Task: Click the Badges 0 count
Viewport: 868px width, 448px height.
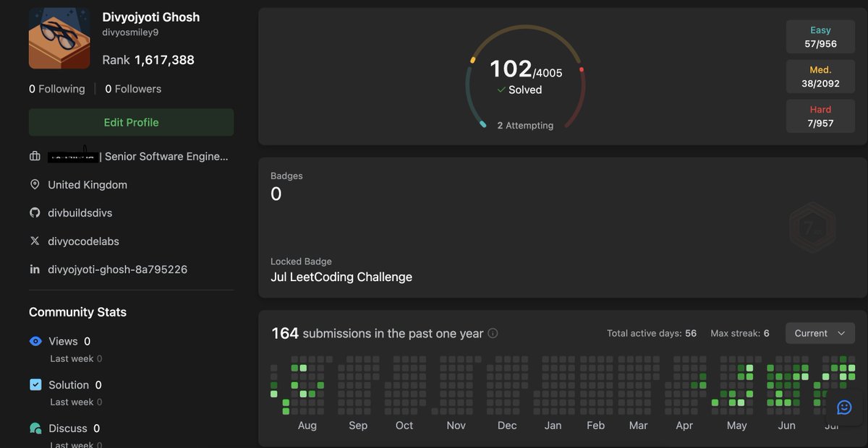Action: coord(276,194)
